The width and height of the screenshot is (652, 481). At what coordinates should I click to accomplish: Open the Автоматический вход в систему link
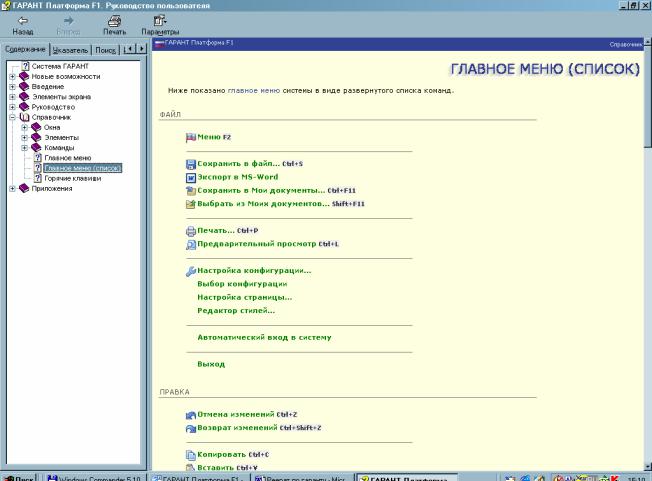pos(264,338)
